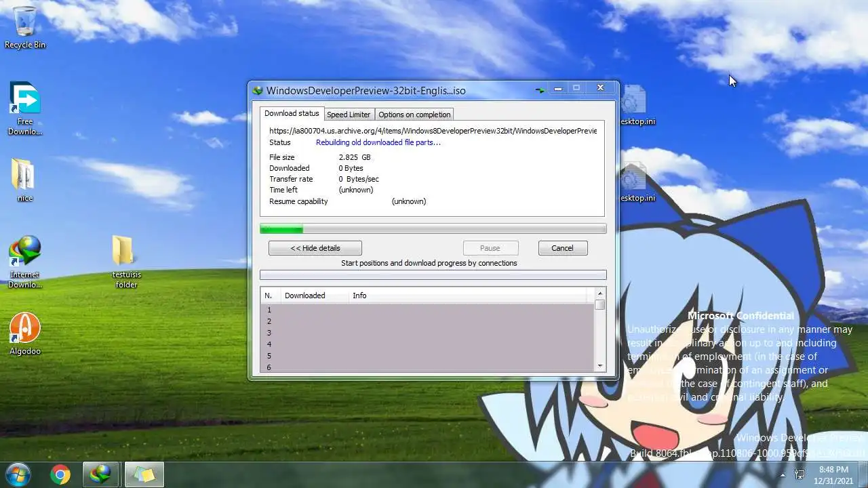This screenshot has width=868, height=488.
Task: Switch to the Options on completion tab
Action: point(414,115)
